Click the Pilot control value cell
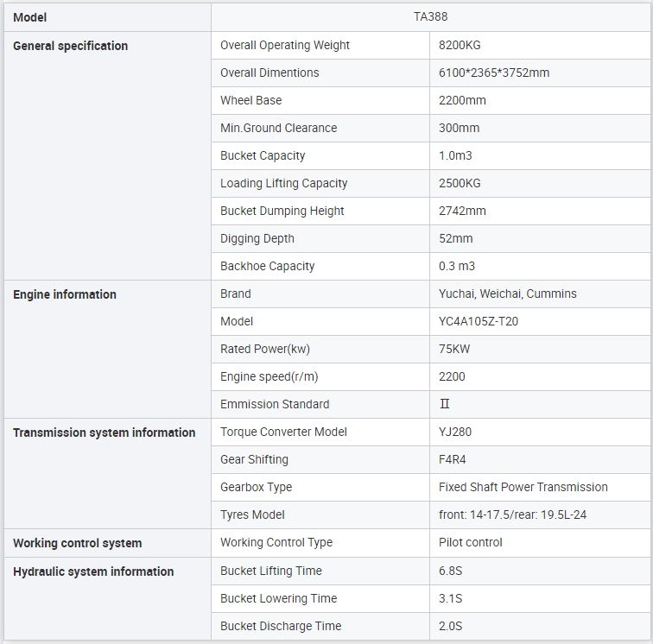This screenshot has width=653, height=644. point(470,542)
